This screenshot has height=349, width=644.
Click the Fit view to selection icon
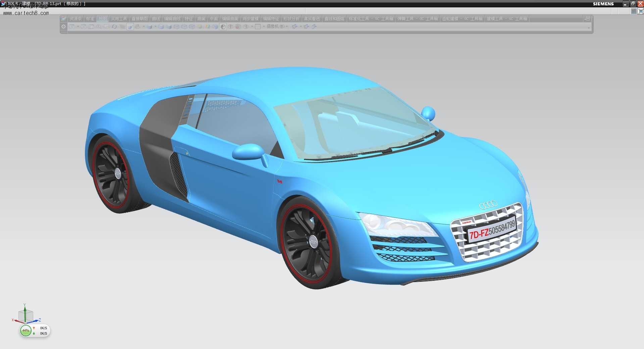[84, 27]
